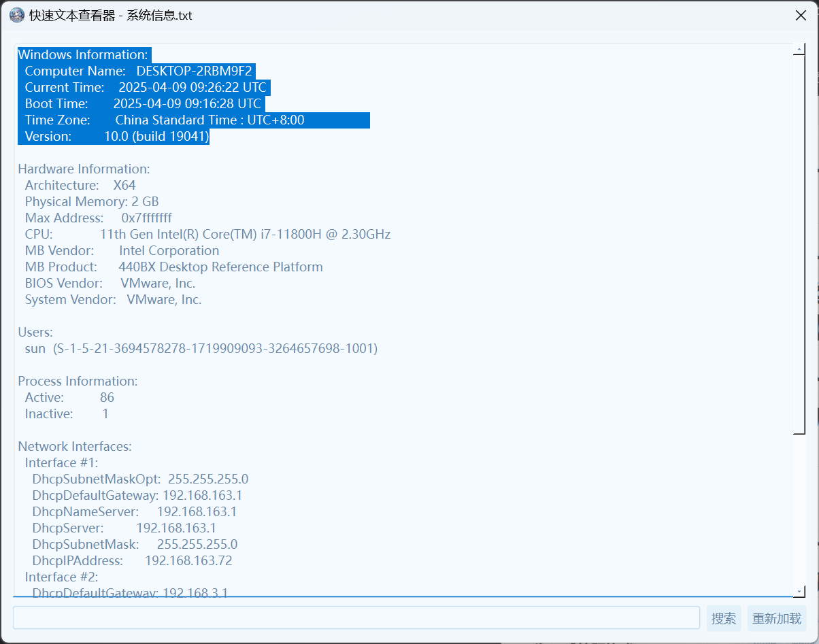Click the BIOS Vendor VMware line

click(110, 284)
